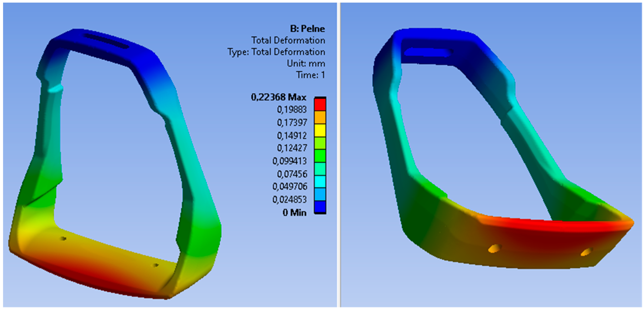The height and width of the screenshot is (311, 644).
Task: Click the red swatch in the legend
Action: coord(320,105)
